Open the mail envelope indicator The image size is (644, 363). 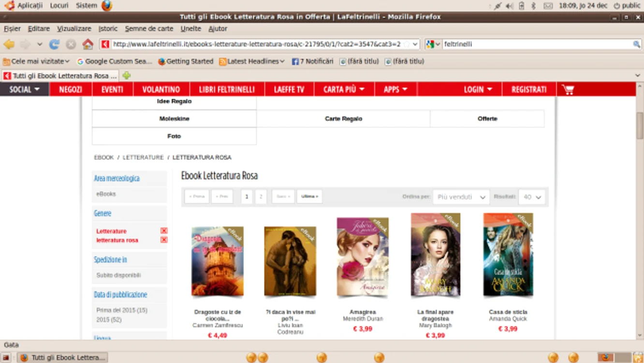pyautogui.click(x=548, y=6)
